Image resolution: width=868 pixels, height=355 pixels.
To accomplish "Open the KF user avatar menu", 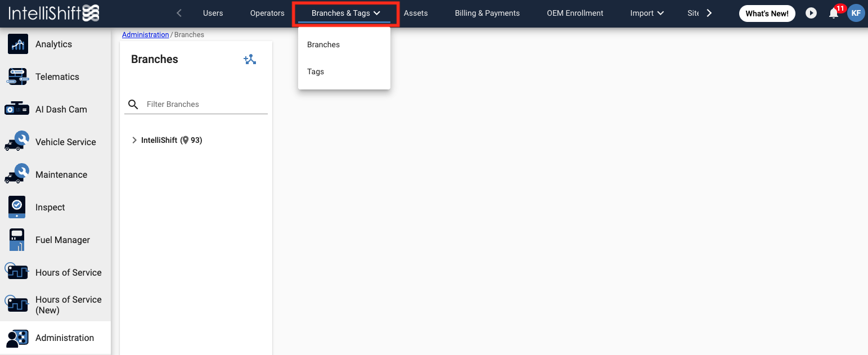I will click(856, 13).
